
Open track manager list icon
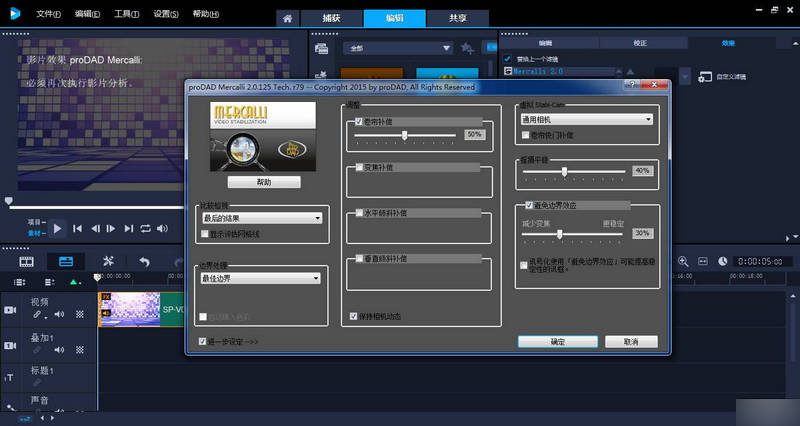(x=49, y=282)
